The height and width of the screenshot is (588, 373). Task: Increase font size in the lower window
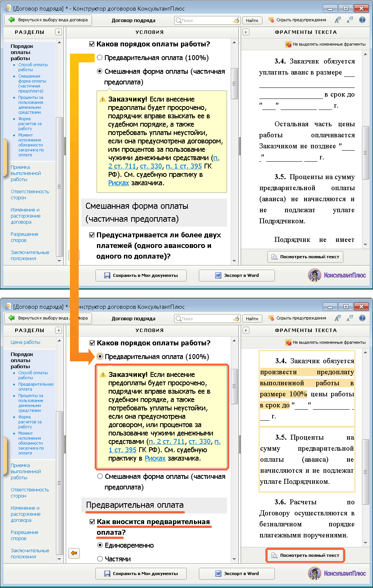point(338,318)
